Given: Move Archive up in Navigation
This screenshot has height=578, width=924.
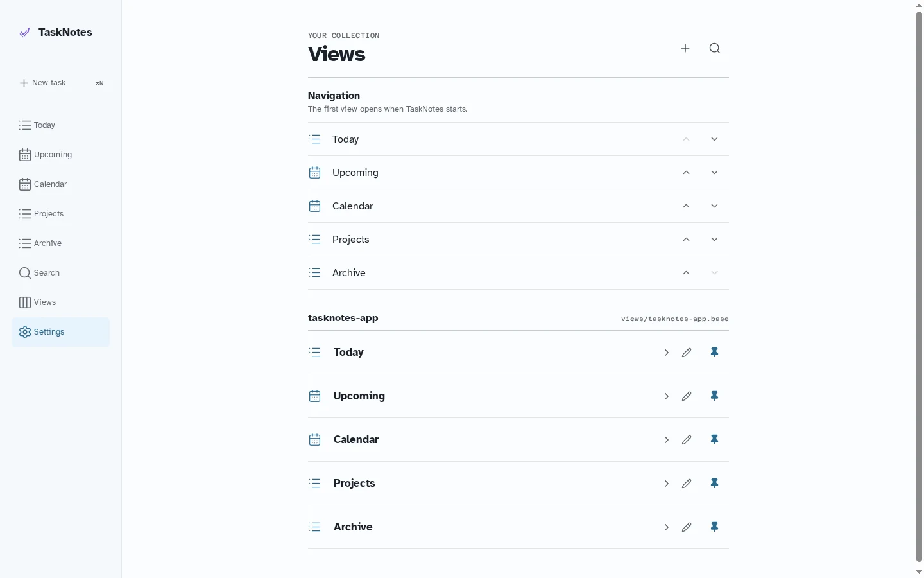Looking at the screenshot, I should (x=687, y=273).
